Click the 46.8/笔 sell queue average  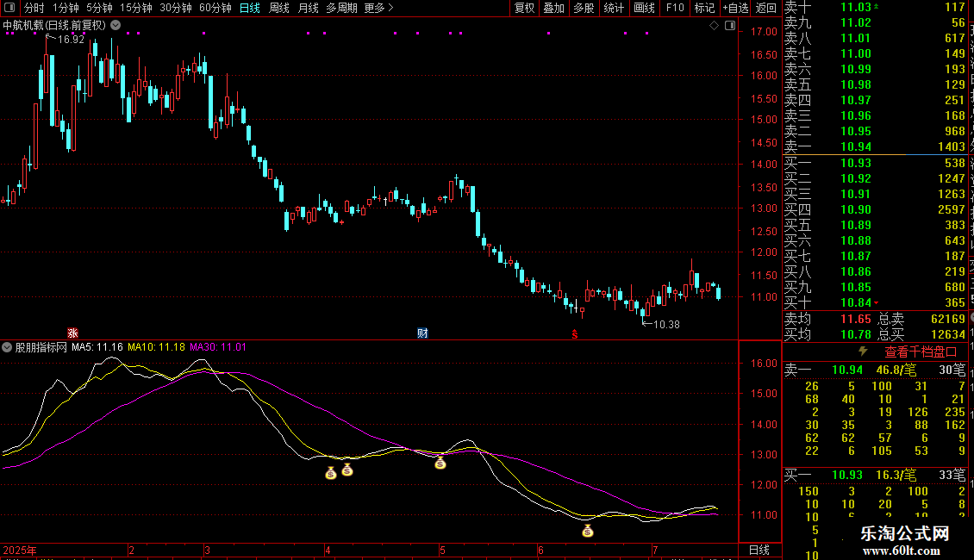[896, 370]
